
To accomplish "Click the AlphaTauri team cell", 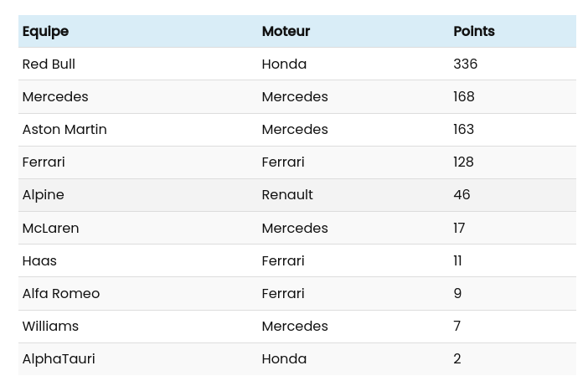I will [59, 358].
